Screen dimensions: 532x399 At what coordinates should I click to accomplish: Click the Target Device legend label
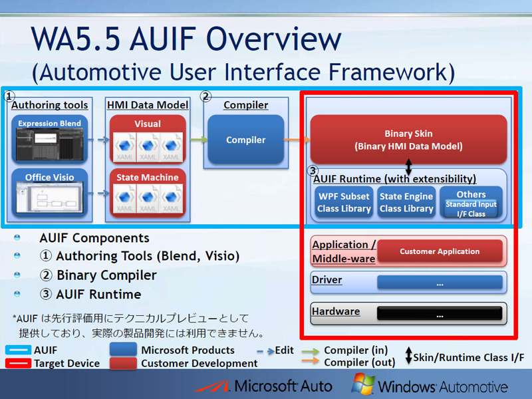tap(67, 363)
